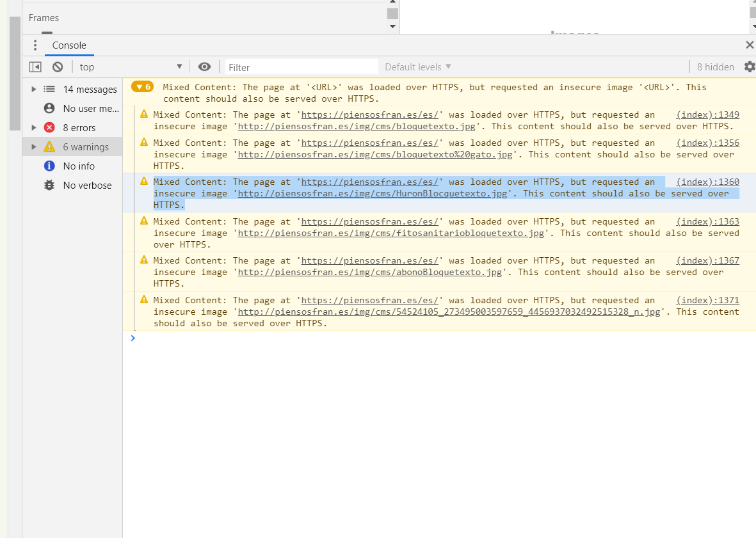Open page URL in the highlighted HuronBlocquetexto warning
This screenshot has width=756, height=538.
click(370, 182)
